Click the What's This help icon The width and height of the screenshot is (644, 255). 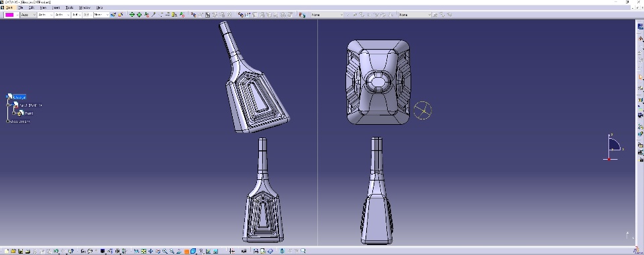[x=71, y=251]
